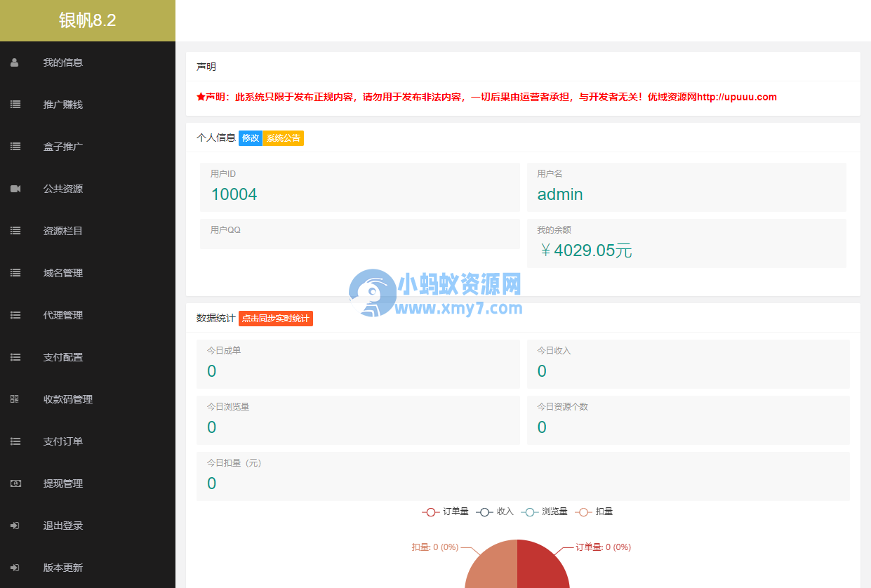Click the 个人信息 section title
This screenshot has width=871, height=588.
coord(216,138)
